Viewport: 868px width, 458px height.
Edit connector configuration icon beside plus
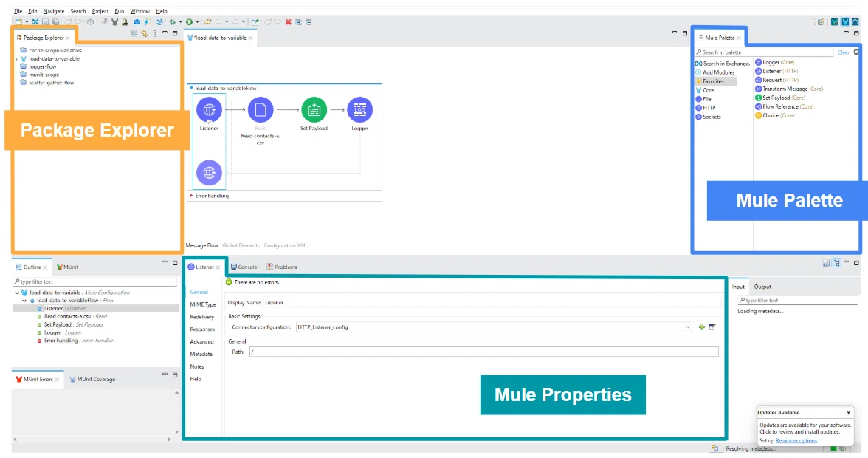pyautogui.click(x=712, y=327)
